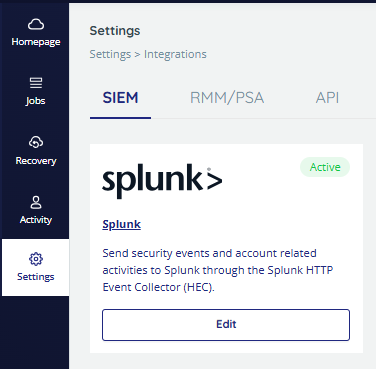Open the Recovery text label in sidebar
The height and width of the screenshot is (369, 376).
(x=36, y=161)
